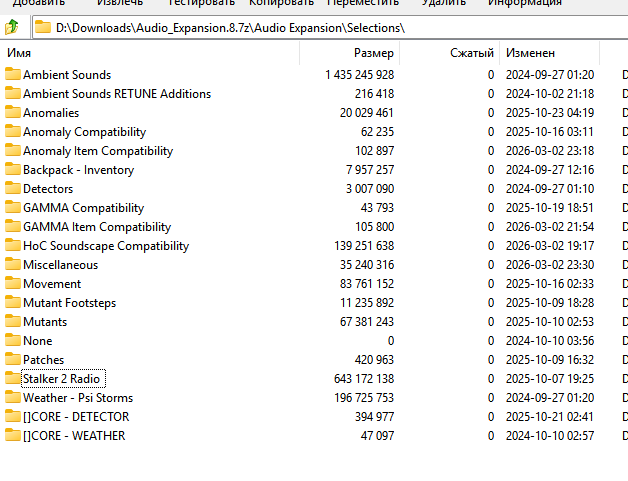Click the name None
This screenshot has width=628, height=481.
[x=38, y=341]
